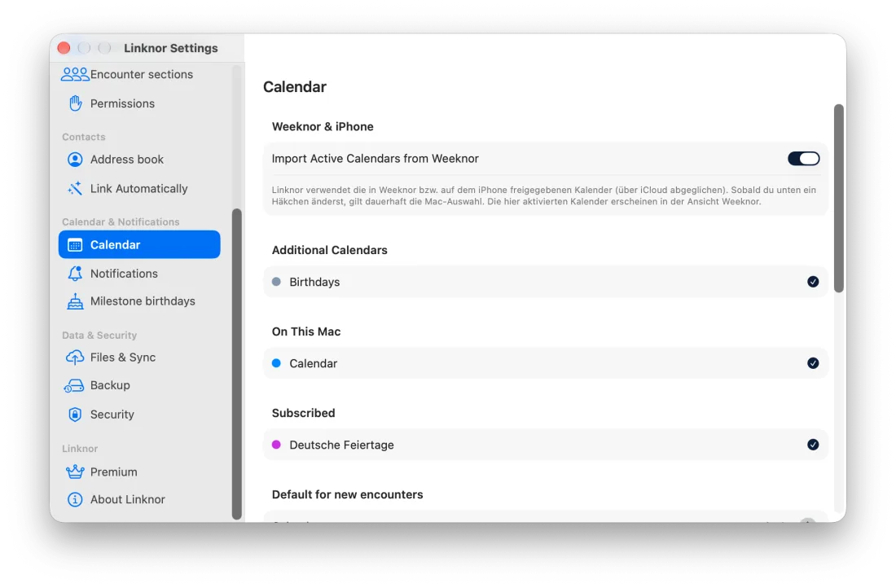Click the Security shield icon
Image resolution: width=896 pixels, height=588 pixels.
(x=75, y=415)
